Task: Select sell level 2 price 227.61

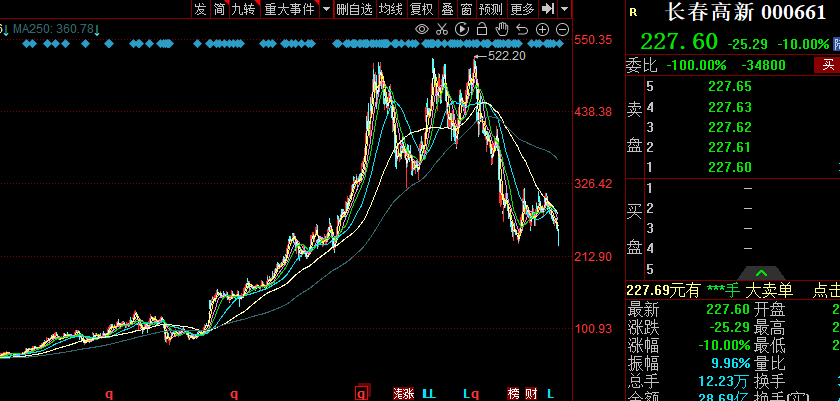Action: [730, 147]
